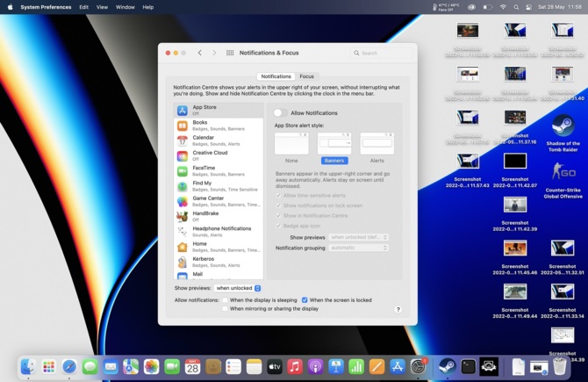This screenshot has width=588, height=382.
Task: Open the View menu
Action: coord(102,7)
